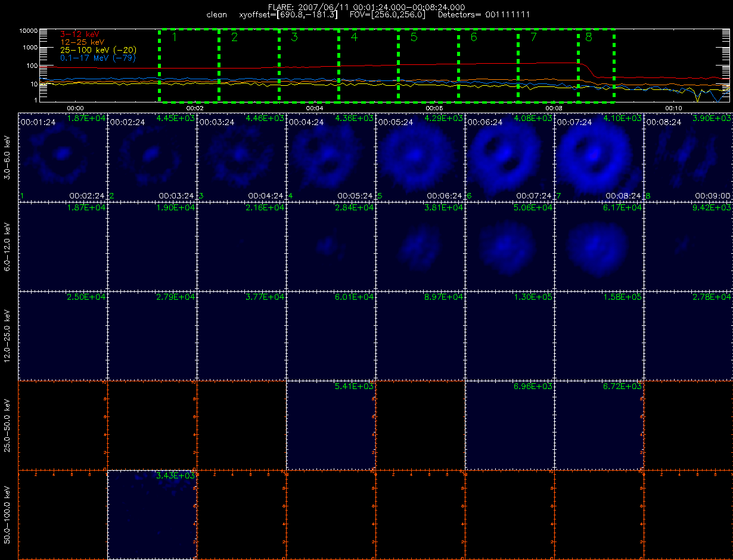Click the '50.0-100.0 keV' row label
This screenshot has width=733, height=560.
point(8,514)
